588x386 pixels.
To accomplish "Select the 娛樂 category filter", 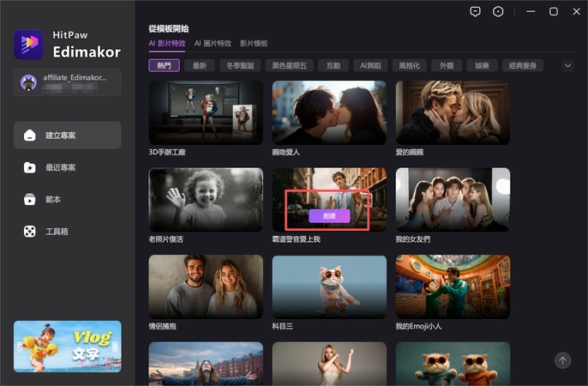I will (482, 66).
